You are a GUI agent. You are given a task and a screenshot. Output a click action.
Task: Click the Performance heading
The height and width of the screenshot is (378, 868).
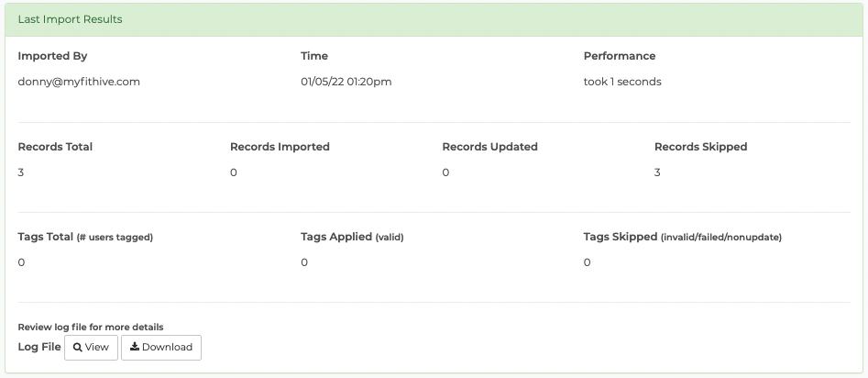pos(620,56)
